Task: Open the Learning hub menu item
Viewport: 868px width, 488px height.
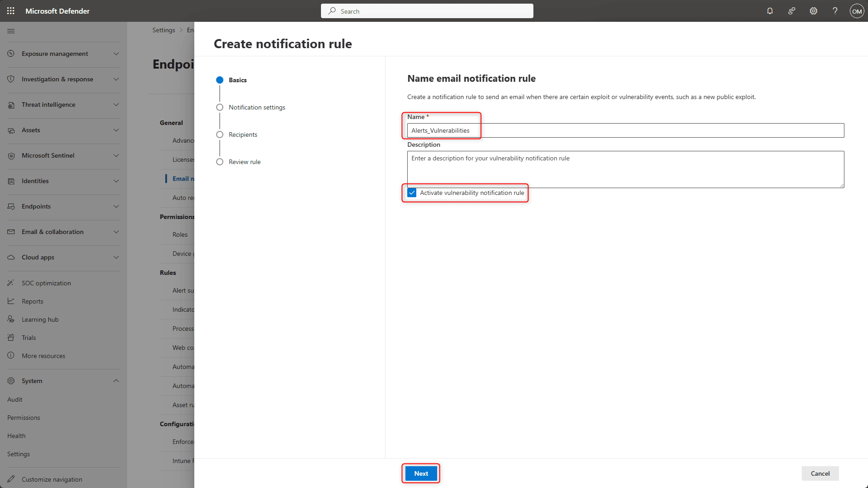Action: point(40,319)
